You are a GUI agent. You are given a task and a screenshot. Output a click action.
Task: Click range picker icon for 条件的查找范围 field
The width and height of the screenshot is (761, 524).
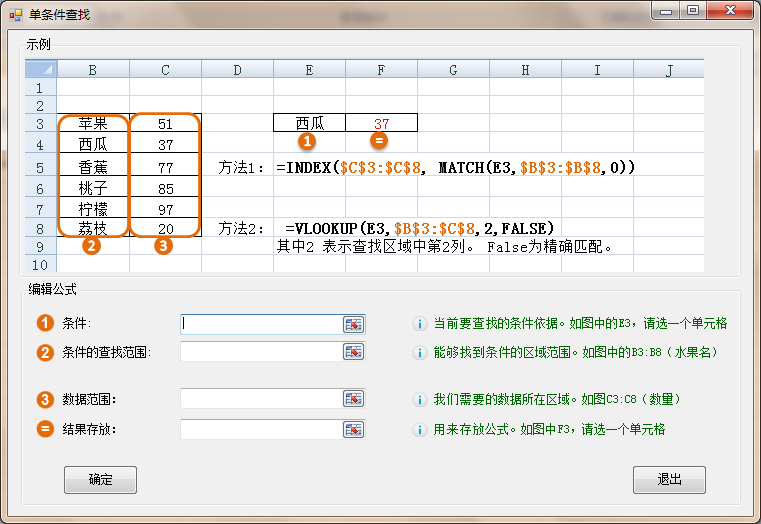354,352
